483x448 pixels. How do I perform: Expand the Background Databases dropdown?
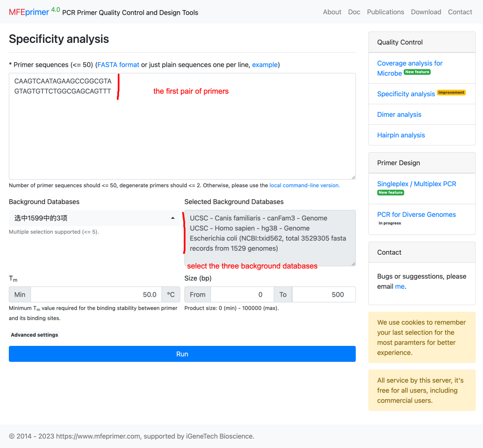coord(94,218)
